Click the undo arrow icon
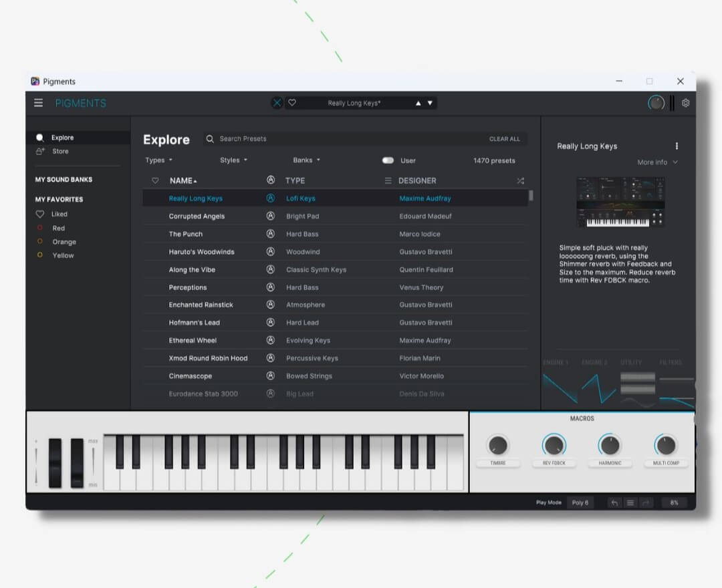 [x=614, y=503]
